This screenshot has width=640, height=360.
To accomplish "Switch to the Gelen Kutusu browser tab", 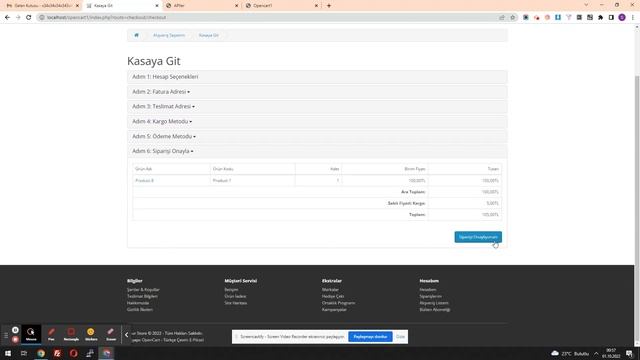I will tap(42, 6).
